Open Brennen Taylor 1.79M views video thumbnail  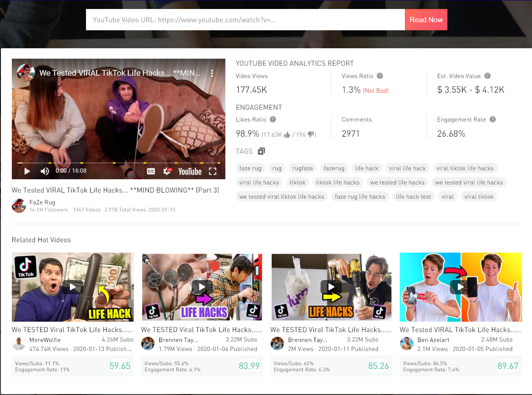[202, 287]
